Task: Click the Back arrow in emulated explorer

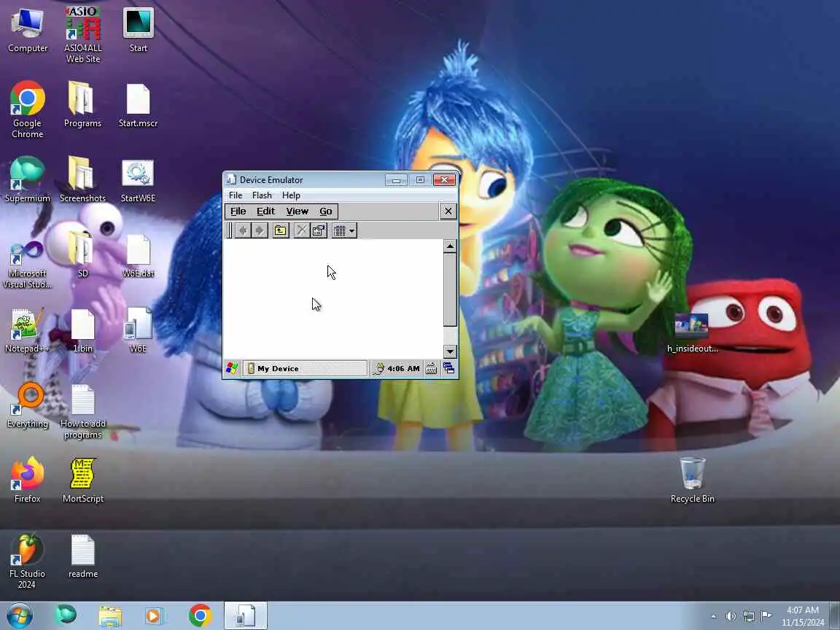Action: tap(244, 230)
